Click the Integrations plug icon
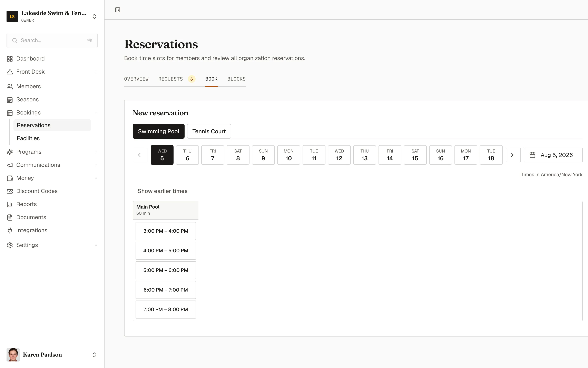588x368 pixels. [x=10, y=230]
